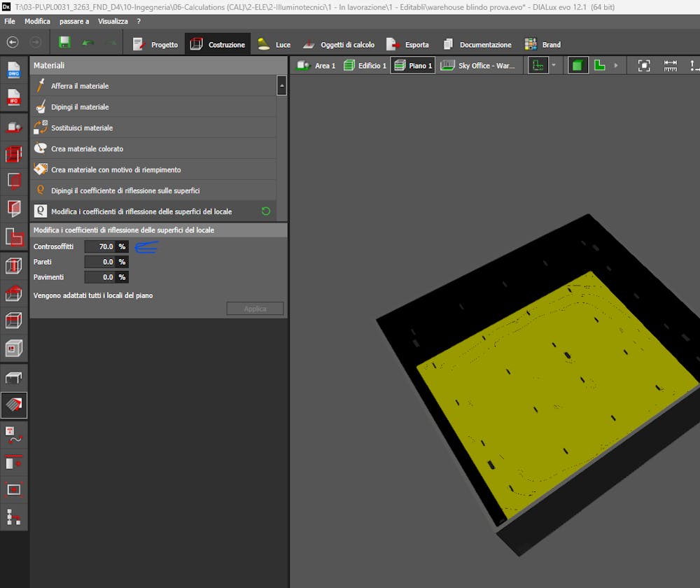Choose the Dipingi il materiale paint tool
The height and width of the screenshot is (588, 700).
tap(80, 107)
